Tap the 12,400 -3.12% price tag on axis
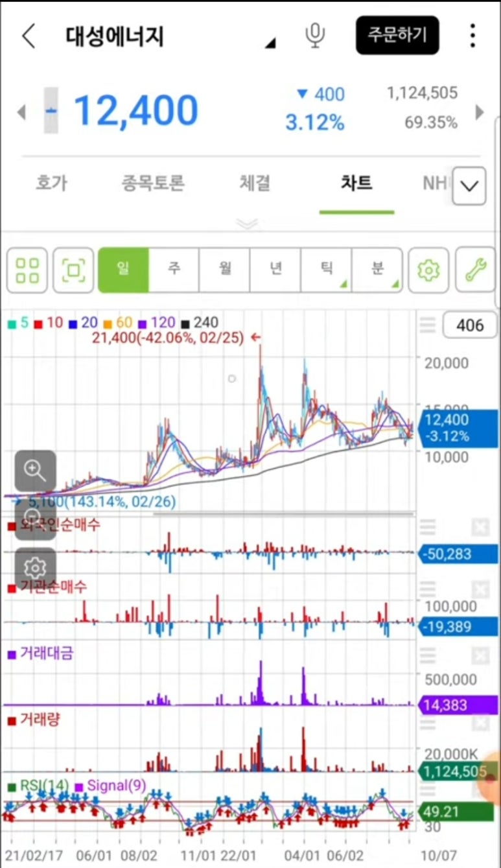The image size is (501, 868). tap(459, 428)
